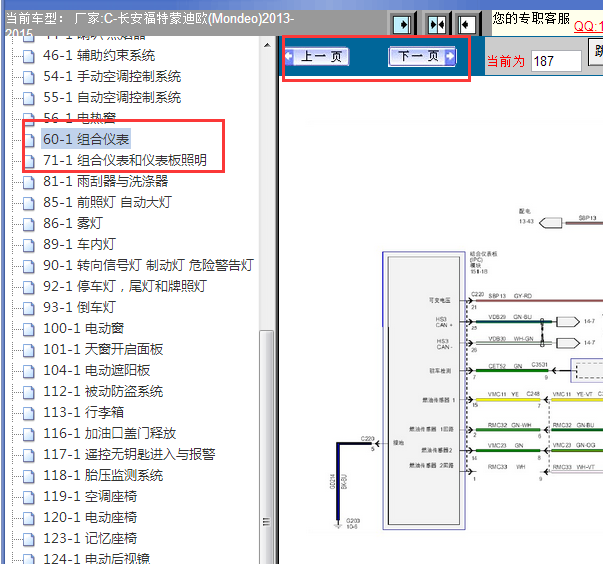Go to previous page with 上一页 button
The height and width of the screenshot is (564, 603).
point(317,57)
